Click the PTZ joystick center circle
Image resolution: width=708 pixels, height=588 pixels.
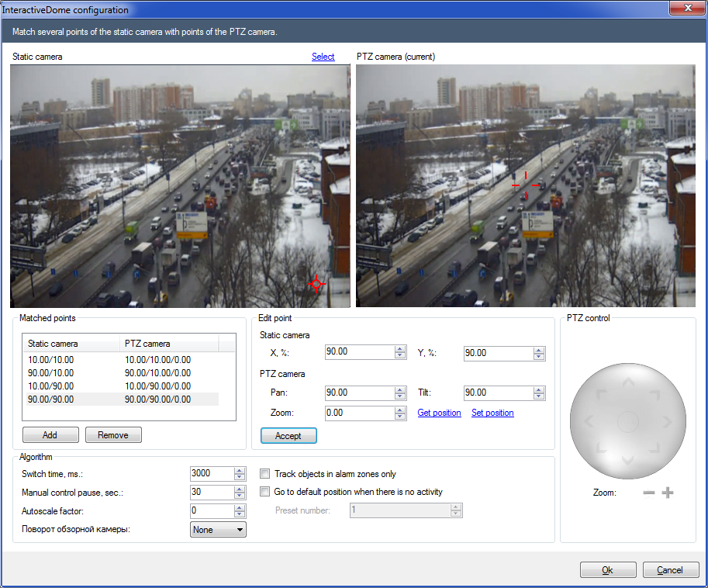[x=627, y=422]
